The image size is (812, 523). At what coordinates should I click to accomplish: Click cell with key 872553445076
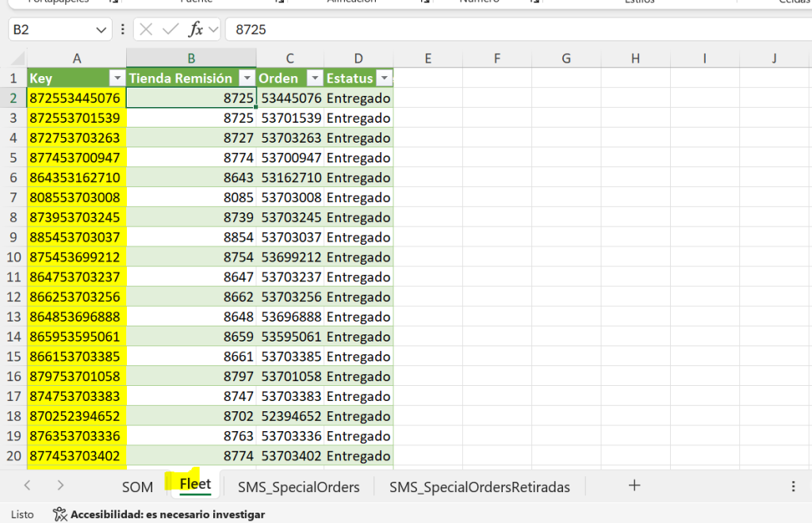tap(77, 98)
